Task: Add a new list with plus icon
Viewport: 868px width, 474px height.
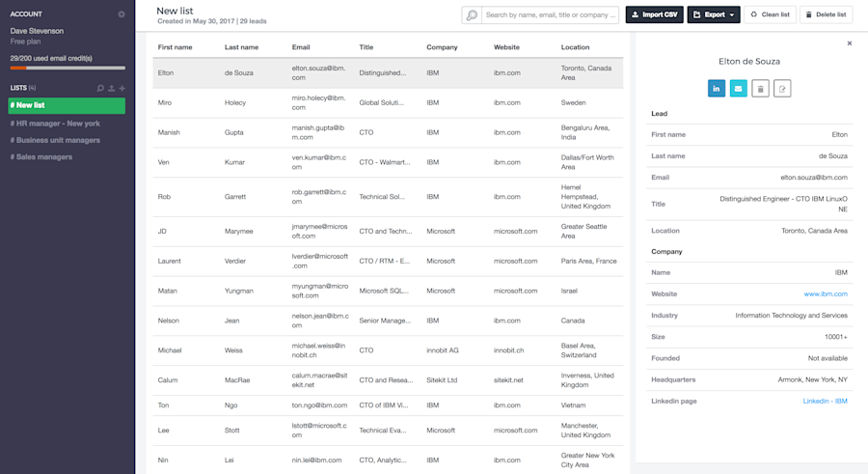Action: point(122,88)
